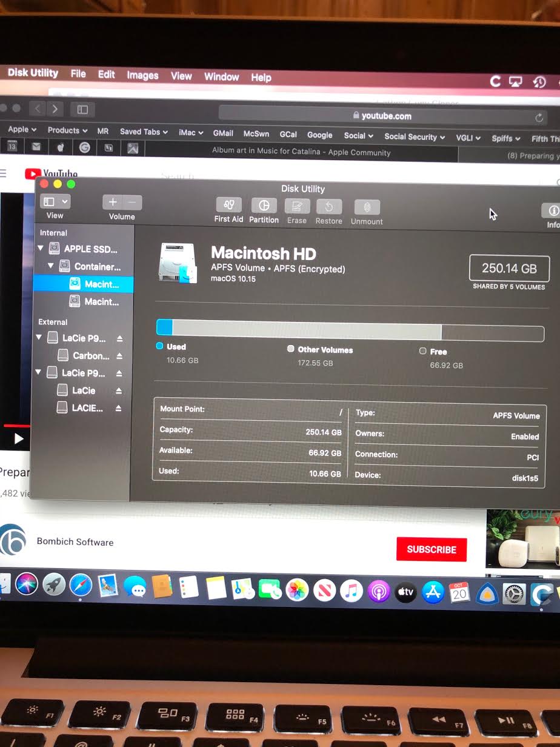
Task: Eject the second LaCie P9 drive
Action: click(x=119, y=373)
